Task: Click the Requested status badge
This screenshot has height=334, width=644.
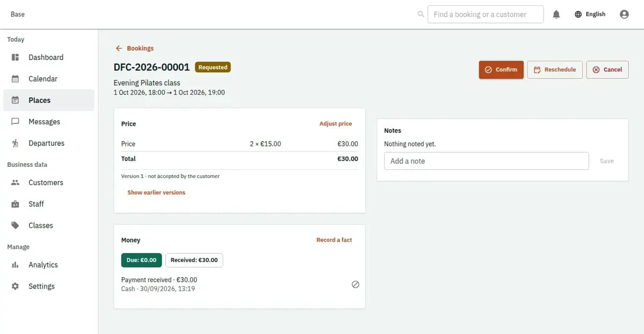Action: pos(213,68)
